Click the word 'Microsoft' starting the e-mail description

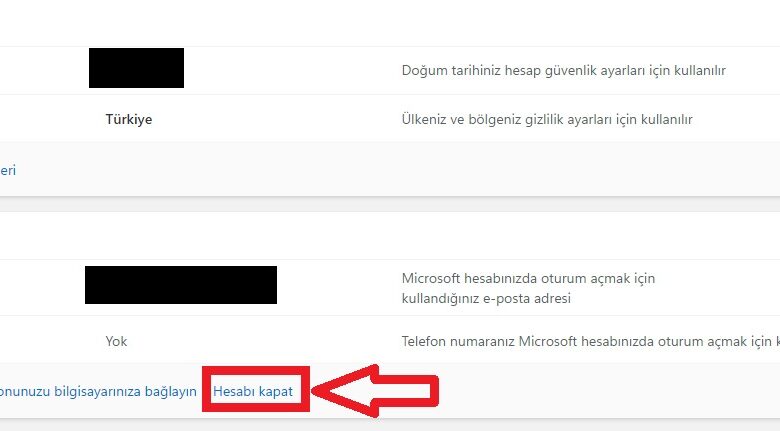[431, 278]
